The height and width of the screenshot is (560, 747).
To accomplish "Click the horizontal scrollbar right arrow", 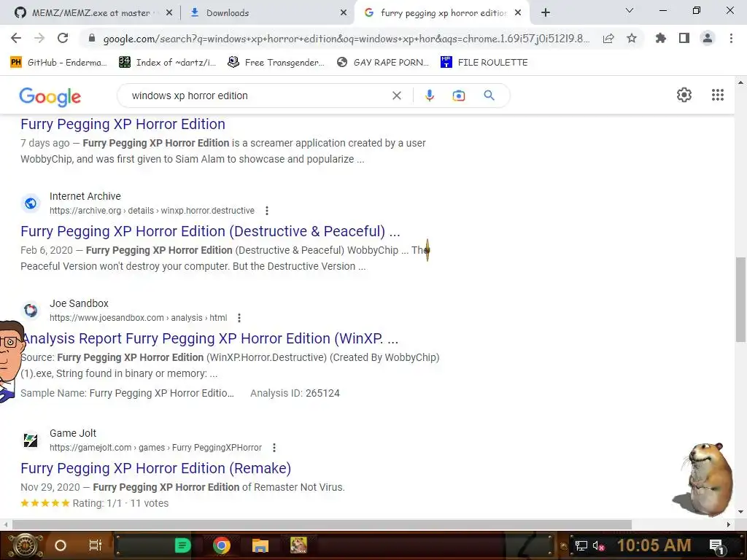I will point(729,524).
